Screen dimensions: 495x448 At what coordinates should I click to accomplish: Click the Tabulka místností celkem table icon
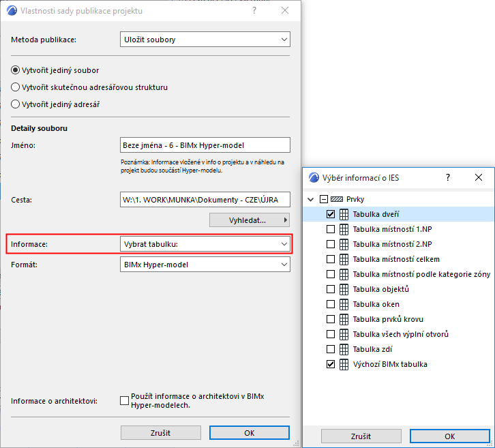pyautogui.click(x=344, y=259)
